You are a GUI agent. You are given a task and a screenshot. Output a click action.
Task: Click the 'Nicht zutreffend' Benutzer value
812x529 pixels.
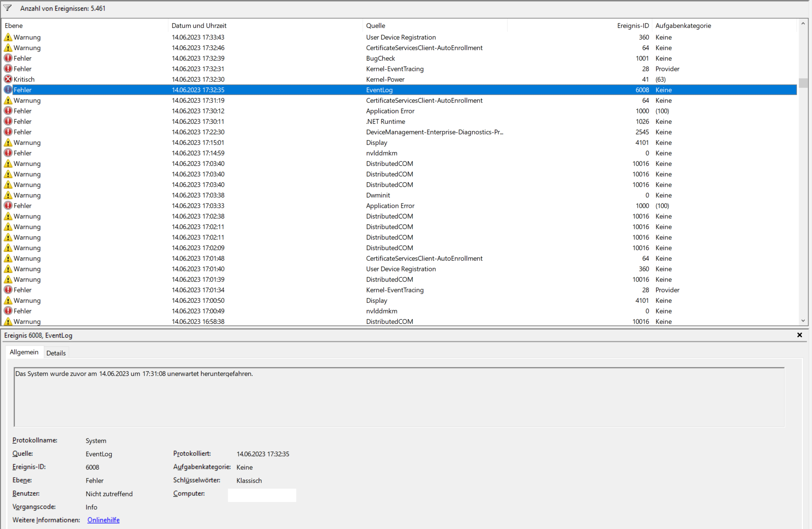click(109, 494)
